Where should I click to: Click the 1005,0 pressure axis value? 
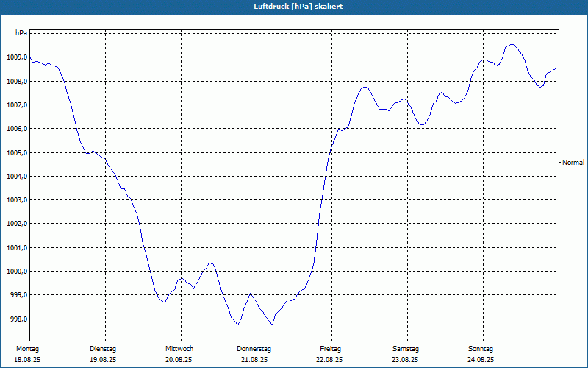click(x=17, y=153)
